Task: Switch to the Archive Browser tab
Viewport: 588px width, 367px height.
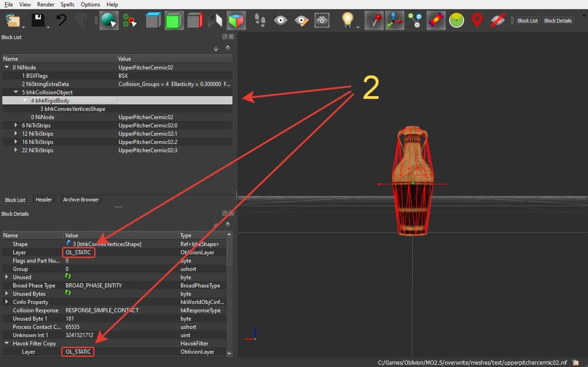Action: (x=81, y=200)
